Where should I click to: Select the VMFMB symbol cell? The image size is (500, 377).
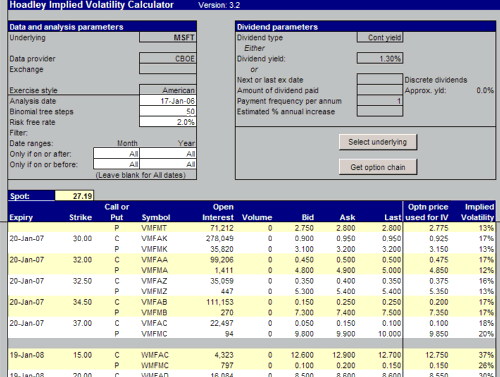coord(154,312)
